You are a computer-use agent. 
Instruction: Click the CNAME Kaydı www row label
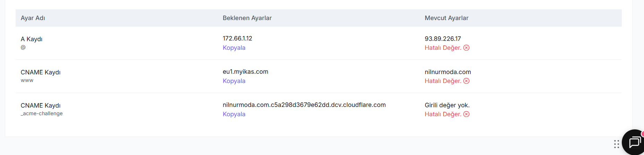click(x=41, y=72)
